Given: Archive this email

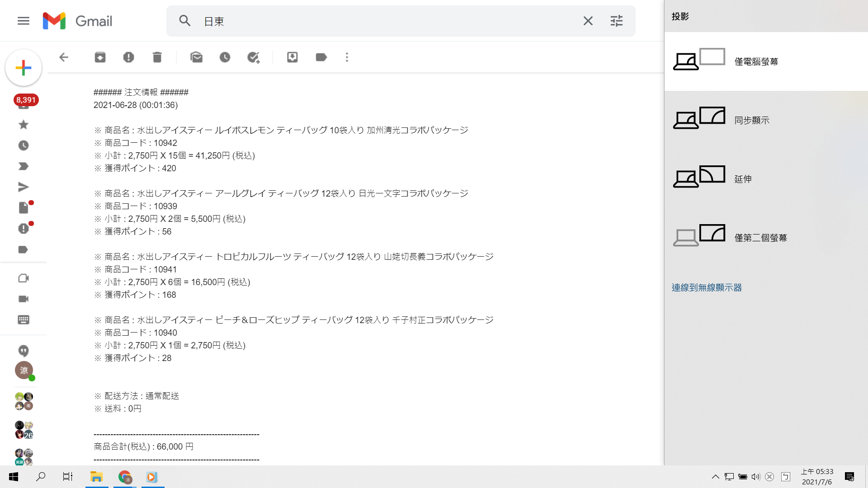Looking at the screenshot, I should 100,57.
